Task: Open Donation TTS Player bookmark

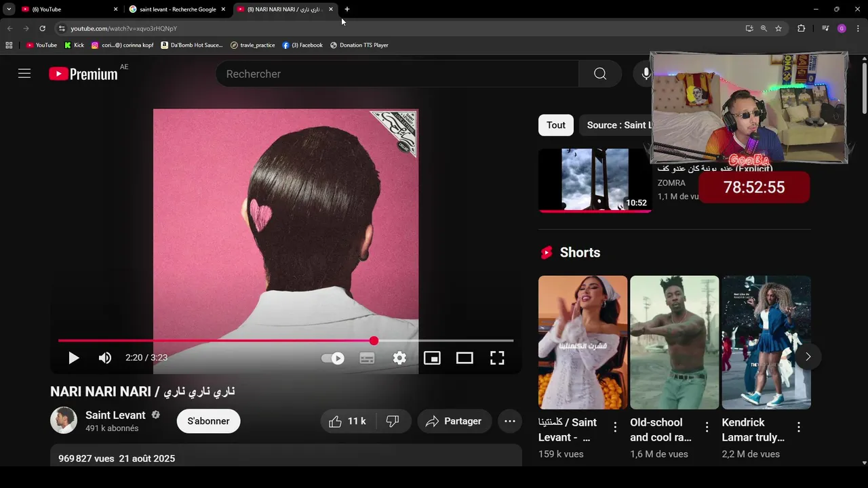Action: [x=359, y=45]
